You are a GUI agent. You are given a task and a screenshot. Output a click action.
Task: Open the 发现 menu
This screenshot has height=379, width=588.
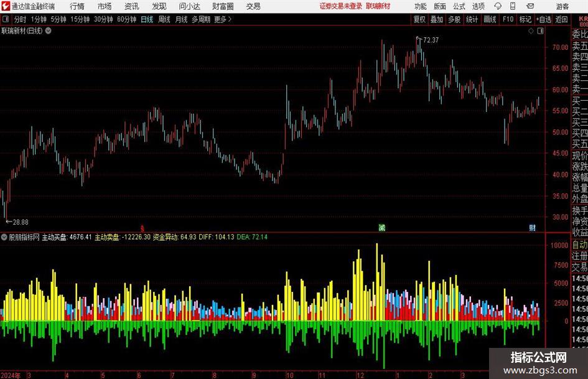(x=159, y=6)
